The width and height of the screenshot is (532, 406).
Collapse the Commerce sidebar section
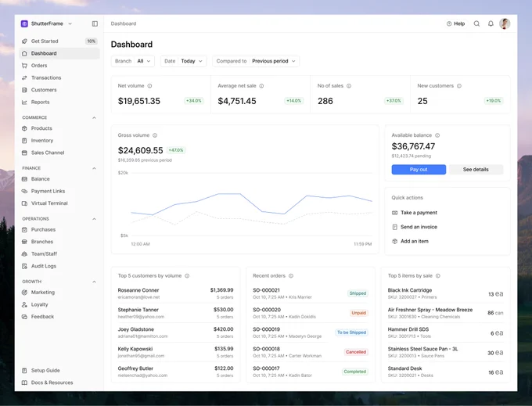coord(94,117)
